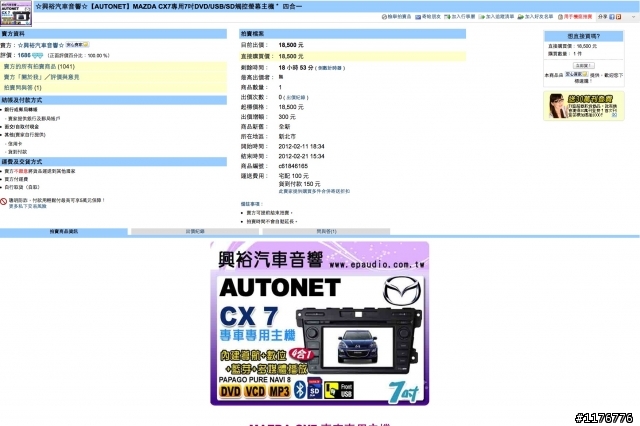Click safe-buyer badge in buy box
Screen dimensions: 640x426
[576, 74]
